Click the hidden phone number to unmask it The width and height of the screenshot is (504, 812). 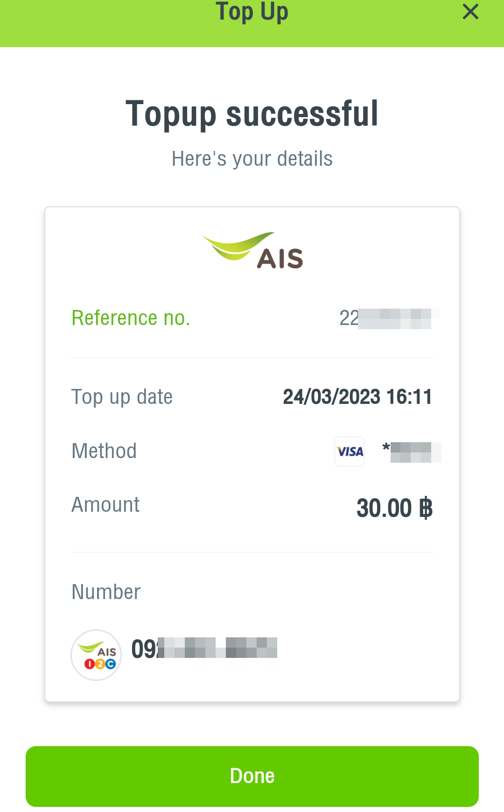pyautogui.click(x=205, y=649)
